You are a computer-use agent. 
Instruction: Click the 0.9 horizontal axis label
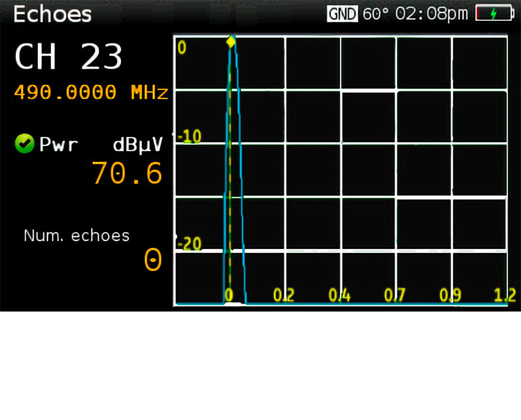[x=450, y=295]
